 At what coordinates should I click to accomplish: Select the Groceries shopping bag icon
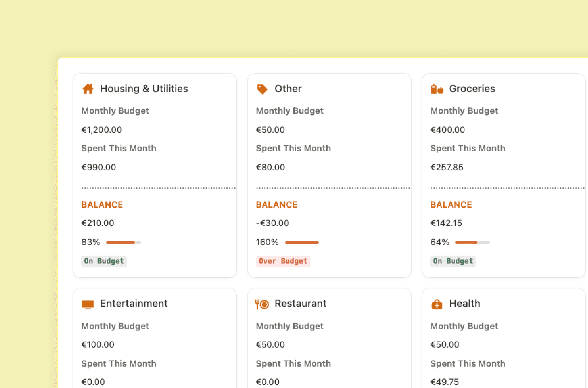(437, 89)
